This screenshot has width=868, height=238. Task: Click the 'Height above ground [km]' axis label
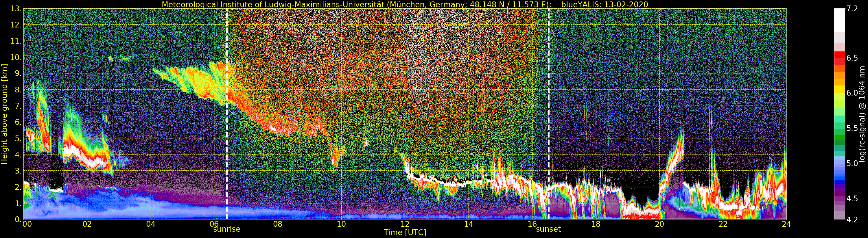point(4,114)
